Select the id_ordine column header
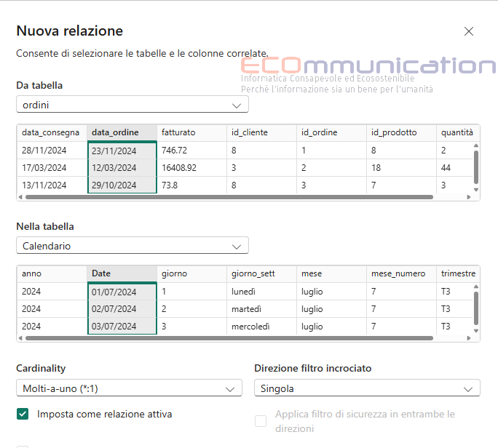 point(331,132)
